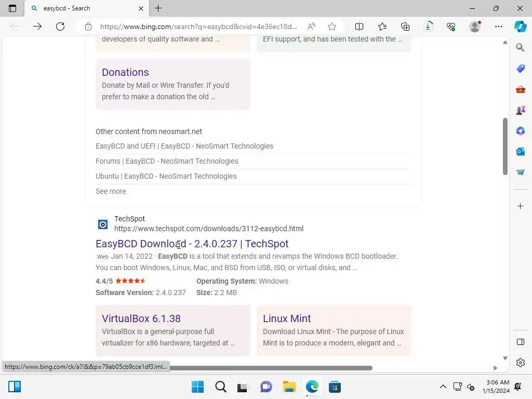532x399 pixels.
Task: Open taskbar Search
Action: pyautogui.click(x=220, y=387)
